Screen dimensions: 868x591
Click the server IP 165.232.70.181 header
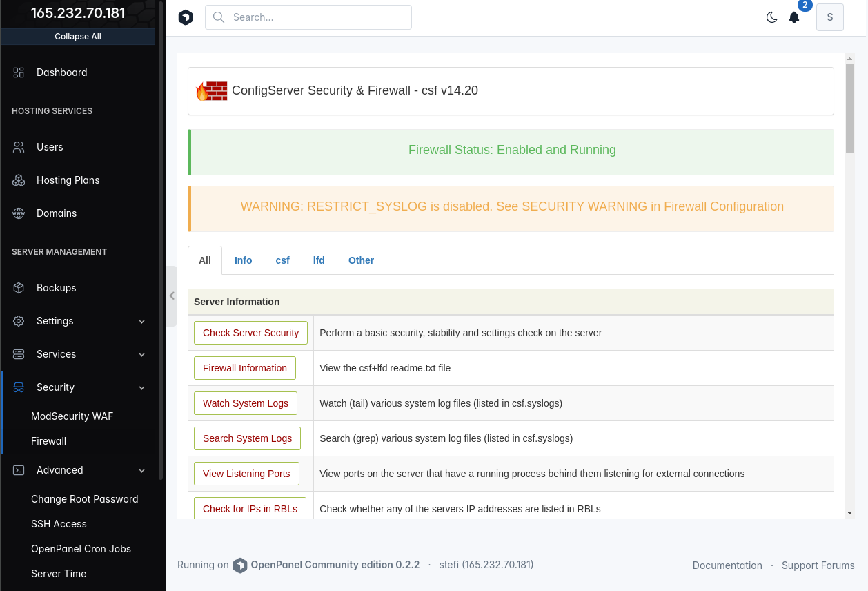[78, 13]
